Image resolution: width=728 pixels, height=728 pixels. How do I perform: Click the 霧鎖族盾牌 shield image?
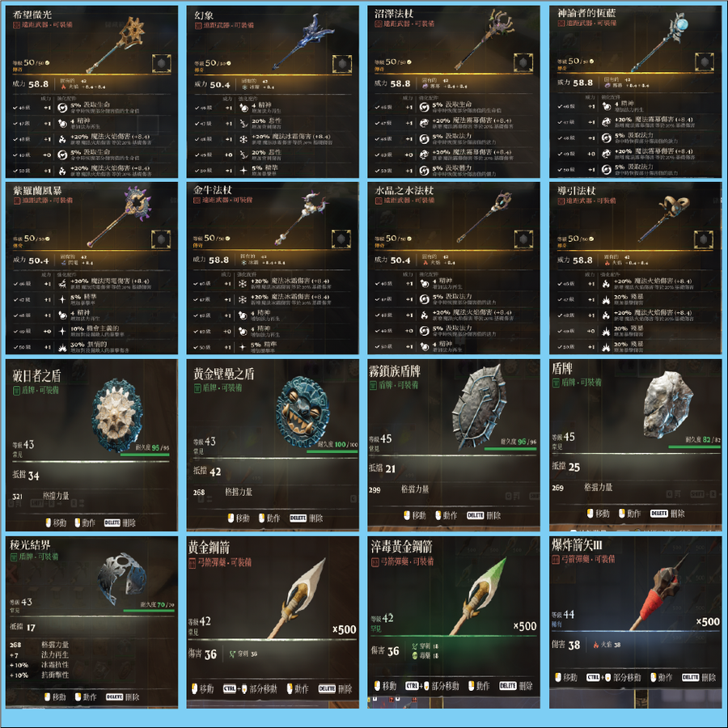pyautogui.click(x=479, y=406)
